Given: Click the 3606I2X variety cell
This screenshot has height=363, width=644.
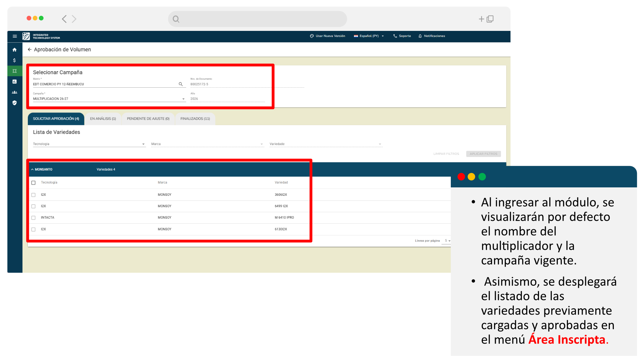Looking at the screenshot, I should (x=281, y=195).
